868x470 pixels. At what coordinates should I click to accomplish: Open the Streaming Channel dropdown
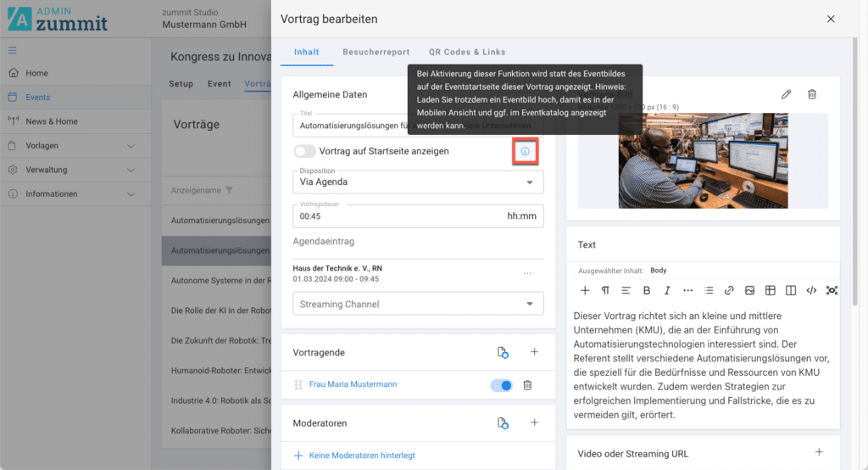pyautogui.click(x=416, y=304)
